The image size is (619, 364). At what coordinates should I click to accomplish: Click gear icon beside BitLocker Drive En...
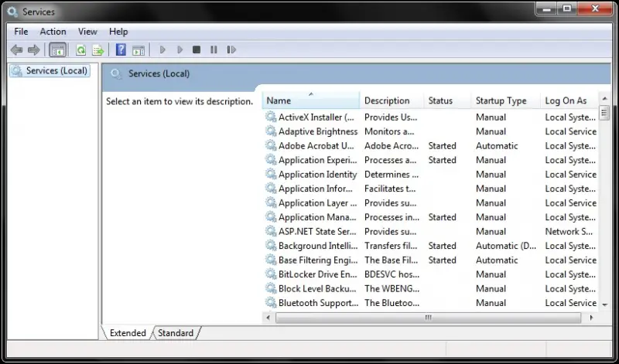coord(271,274)
